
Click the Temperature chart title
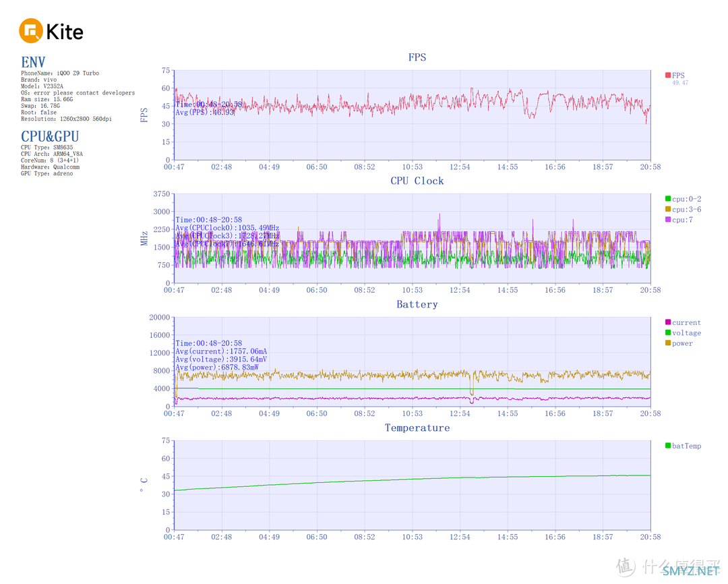click(x=417, y=428)
